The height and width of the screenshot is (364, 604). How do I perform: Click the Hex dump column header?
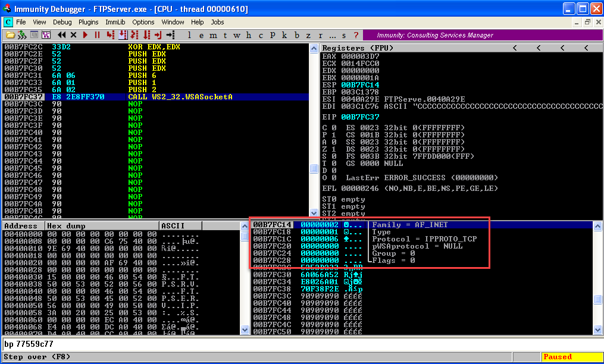coord(102,226)
